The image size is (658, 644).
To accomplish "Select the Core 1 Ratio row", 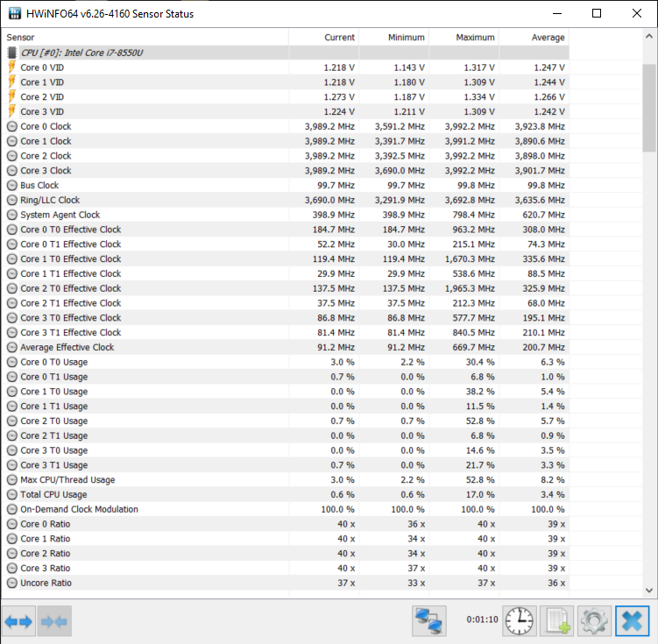I will tap(286, 539).
